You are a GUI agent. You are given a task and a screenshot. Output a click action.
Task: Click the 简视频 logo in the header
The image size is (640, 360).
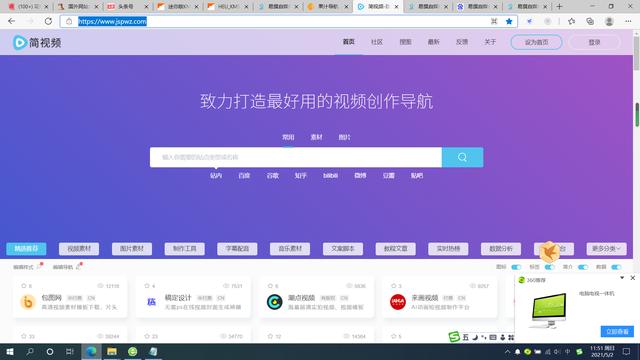point(37,42)
